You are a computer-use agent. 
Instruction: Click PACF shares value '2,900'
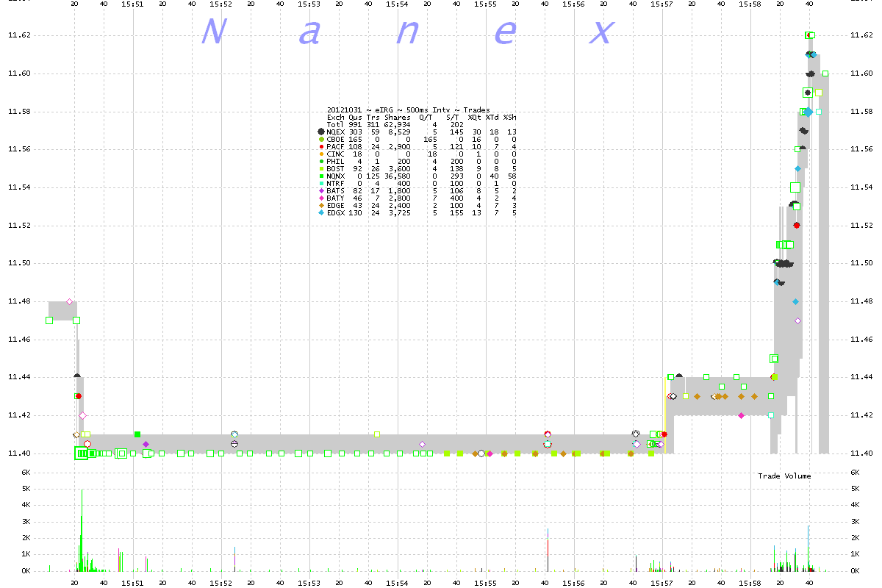coord(400,146)
